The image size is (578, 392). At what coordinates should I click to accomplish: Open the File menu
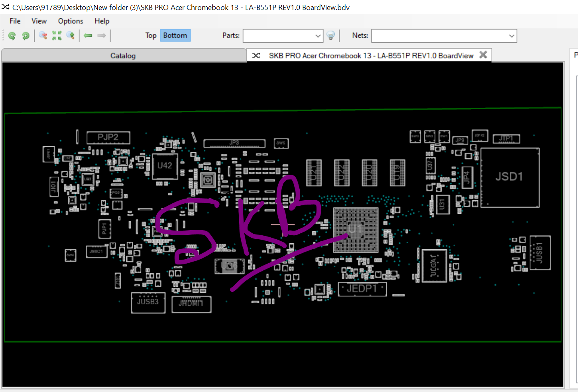coord(15,21)
